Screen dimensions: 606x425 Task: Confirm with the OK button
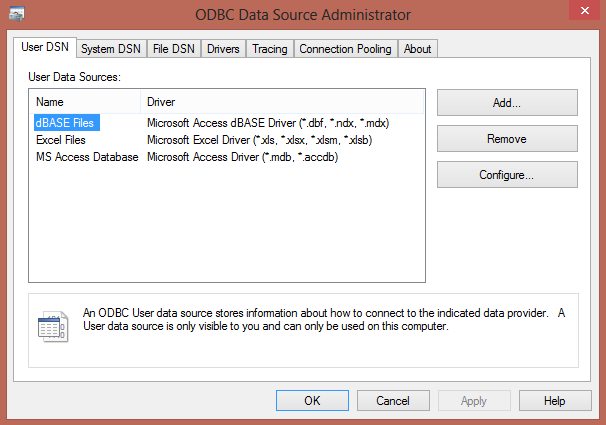(x=312, y=401)
